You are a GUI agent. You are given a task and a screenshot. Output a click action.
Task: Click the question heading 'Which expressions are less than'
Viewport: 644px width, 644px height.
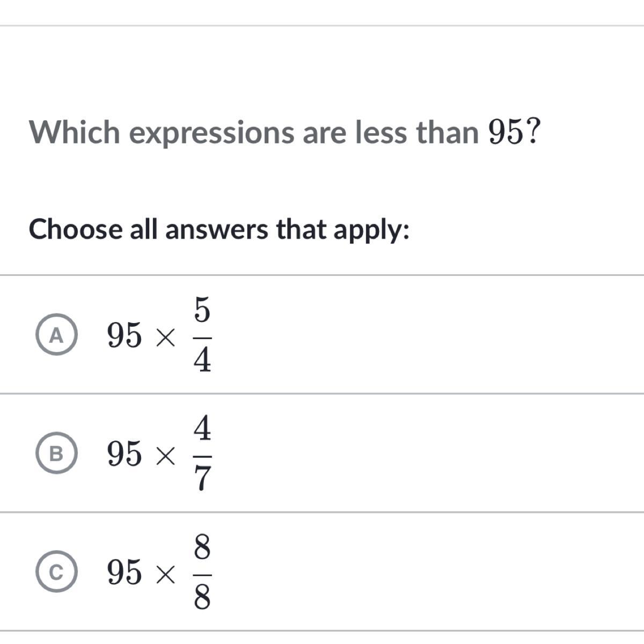(x=253, y=133)
